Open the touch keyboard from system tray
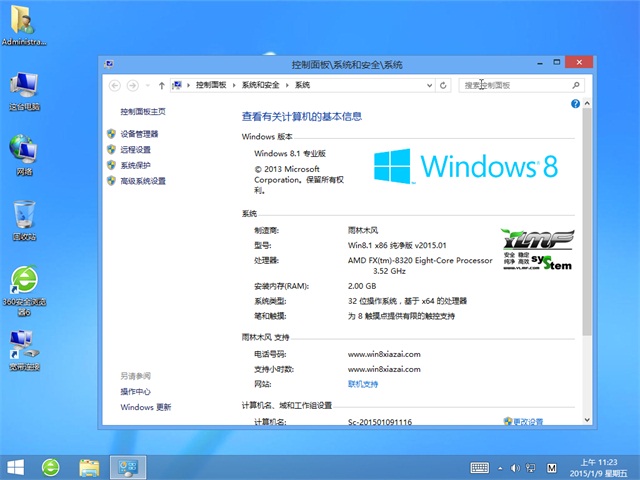Image resolution: width=640 pixels, height=480 pixels. click(479, 466)
